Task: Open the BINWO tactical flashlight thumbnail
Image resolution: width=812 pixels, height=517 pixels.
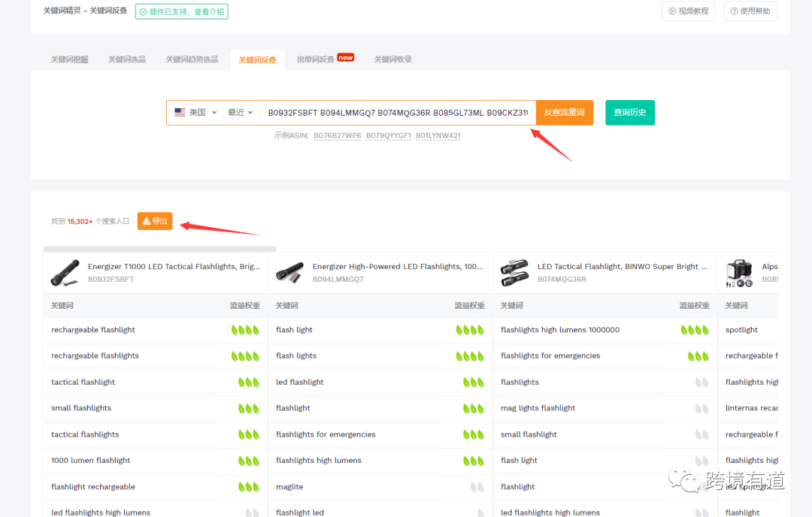Action: click(x=514, y=273)
